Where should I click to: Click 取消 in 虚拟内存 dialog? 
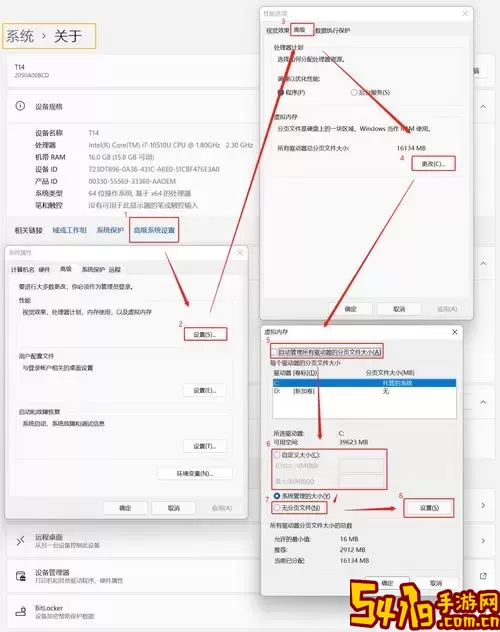pos(436,583)
